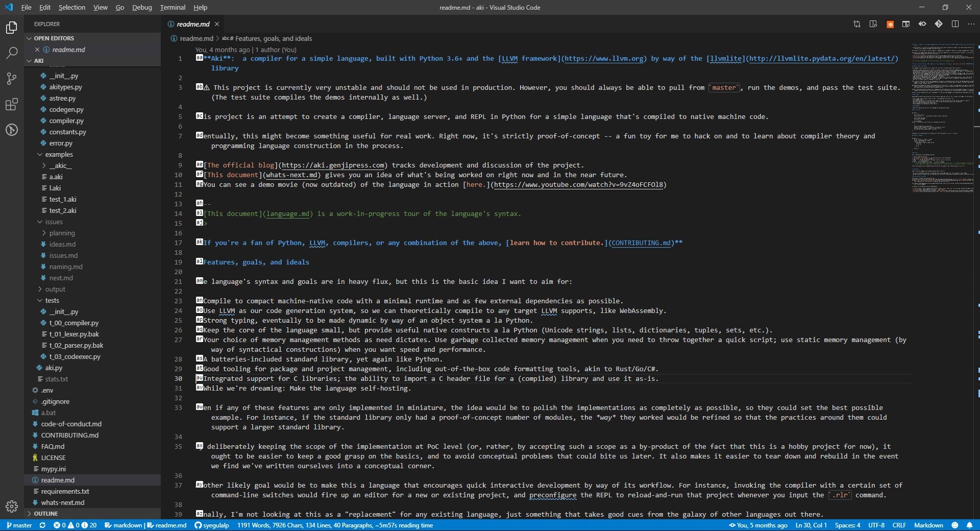Open the Search view in activity bar
980x531 pixels.
(x=11, y=53)
